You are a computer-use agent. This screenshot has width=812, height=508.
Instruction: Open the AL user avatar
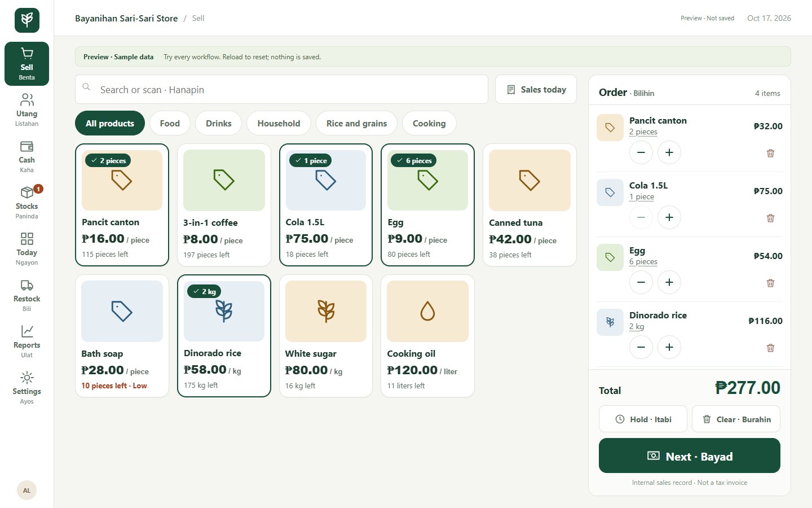coord(27,491)
